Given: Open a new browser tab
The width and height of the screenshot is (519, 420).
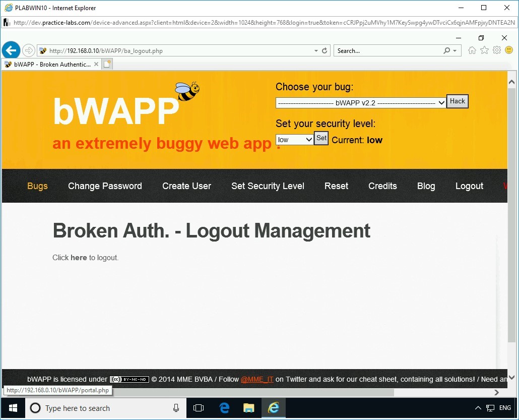Looking at the screenshot, I should (x=107, y=64).
